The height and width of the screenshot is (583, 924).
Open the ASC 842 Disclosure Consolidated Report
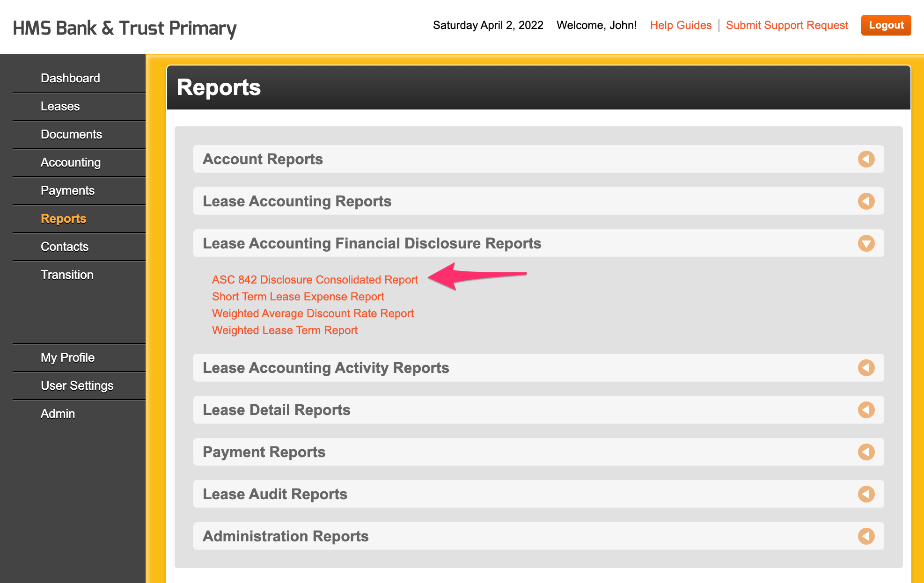pos(315,279)
